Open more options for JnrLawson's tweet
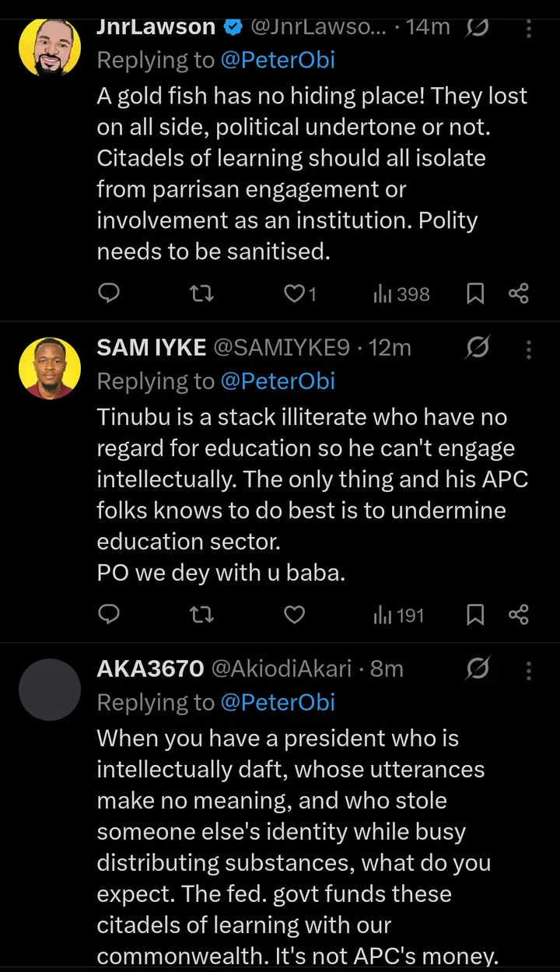The image size is (560, 972). 529,29
